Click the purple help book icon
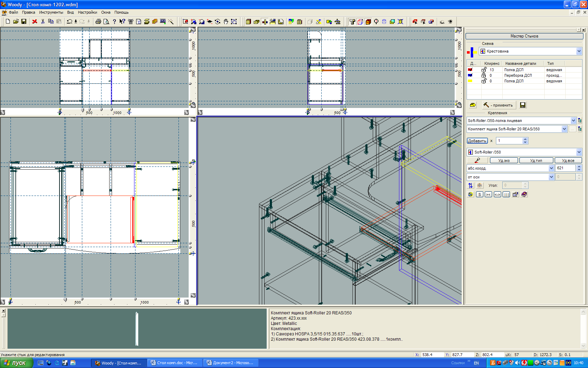This screenshot has width=588, height=368. click(x=524, y=195)
